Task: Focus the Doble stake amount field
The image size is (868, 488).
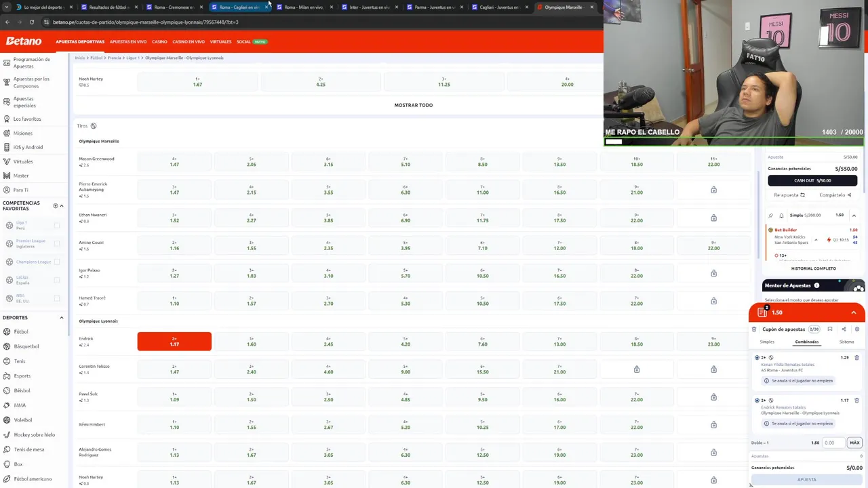Action: point(833,443)
